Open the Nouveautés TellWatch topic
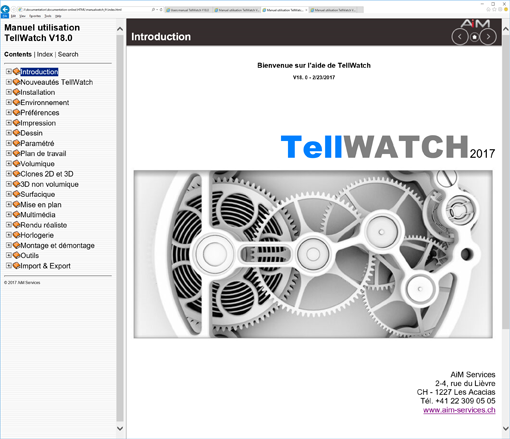 click(57, 82)
